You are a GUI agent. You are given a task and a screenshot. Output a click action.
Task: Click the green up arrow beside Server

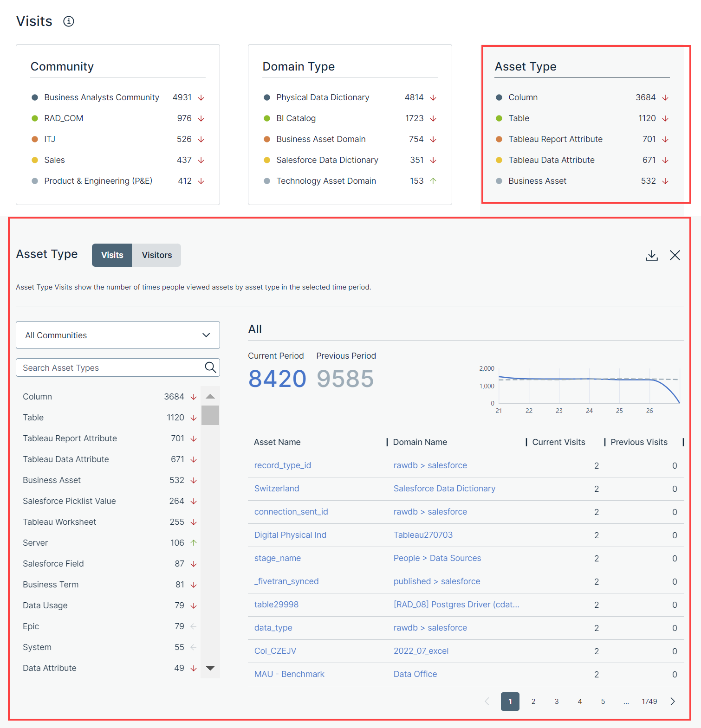(194, 542)
